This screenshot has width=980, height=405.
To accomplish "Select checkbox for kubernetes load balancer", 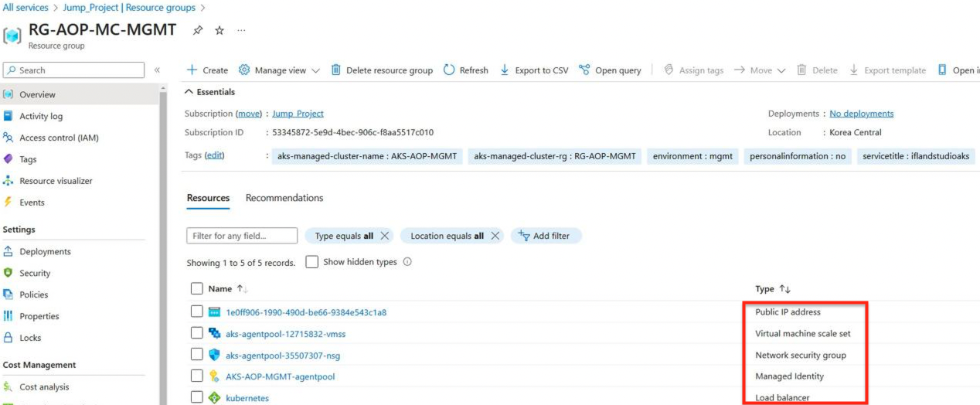I will point(196,398).
